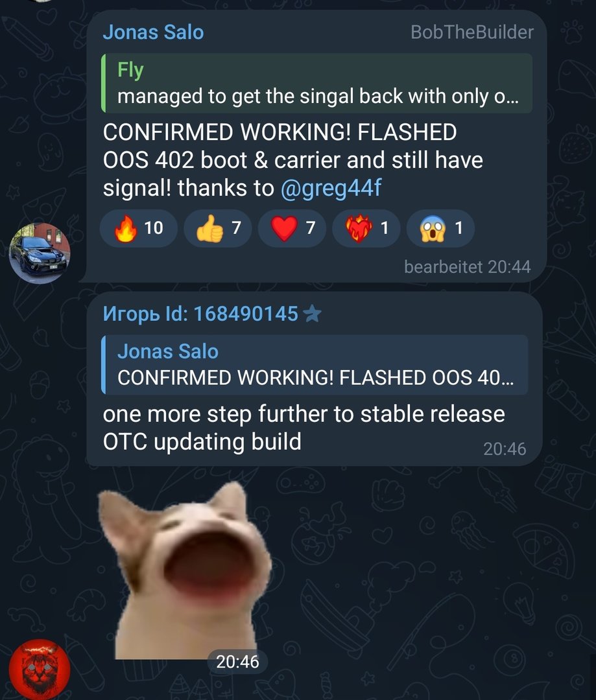Open the screaming cat sticker
The height and width of the screenshot is (700, 596).
coord(185,570)
